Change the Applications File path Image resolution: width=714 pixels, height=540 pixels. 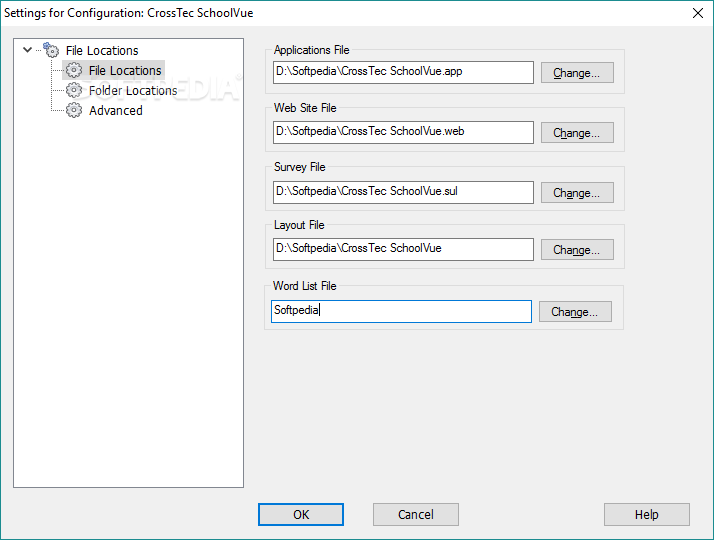pyautogui.click(x=577, y=73)
